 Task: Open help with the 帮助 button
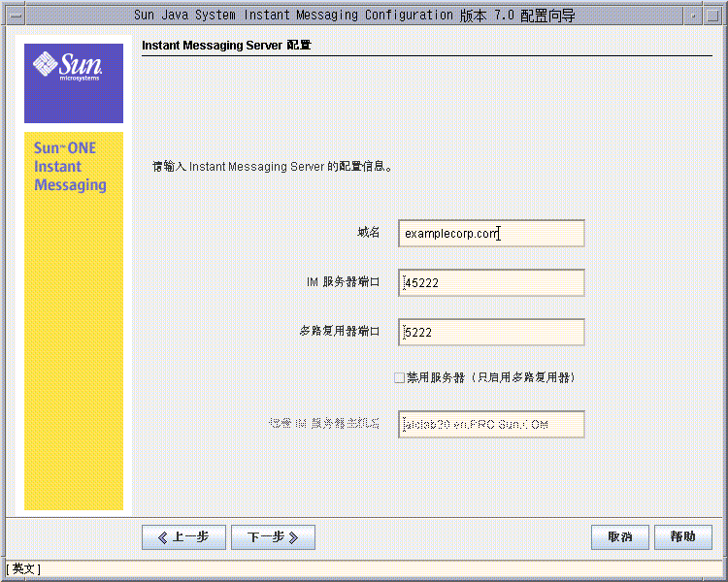tap(683, 537)
